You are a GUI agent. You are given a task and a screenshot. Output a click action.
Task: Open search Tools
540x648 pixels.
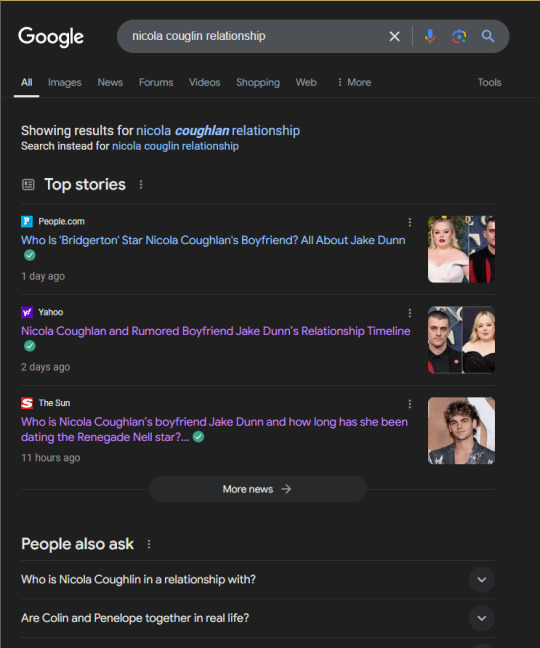489,82
